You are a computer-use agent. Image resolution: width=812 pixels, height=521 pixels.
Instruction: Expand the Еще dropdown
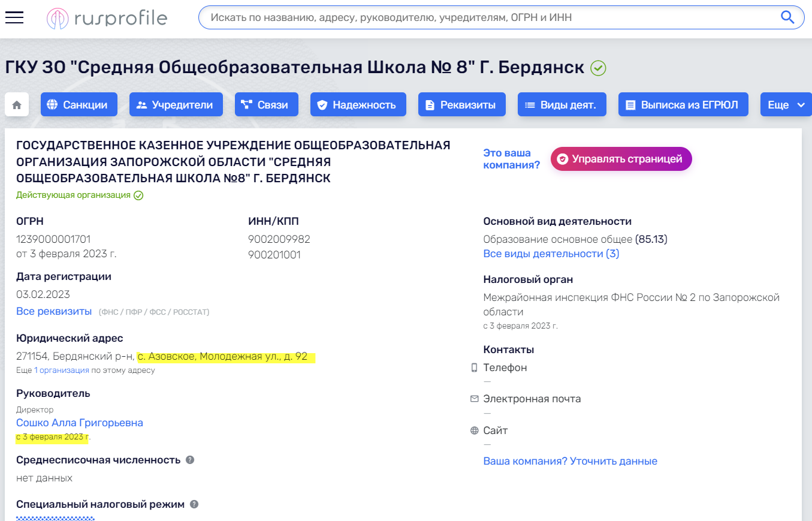(x=786, y=104)
